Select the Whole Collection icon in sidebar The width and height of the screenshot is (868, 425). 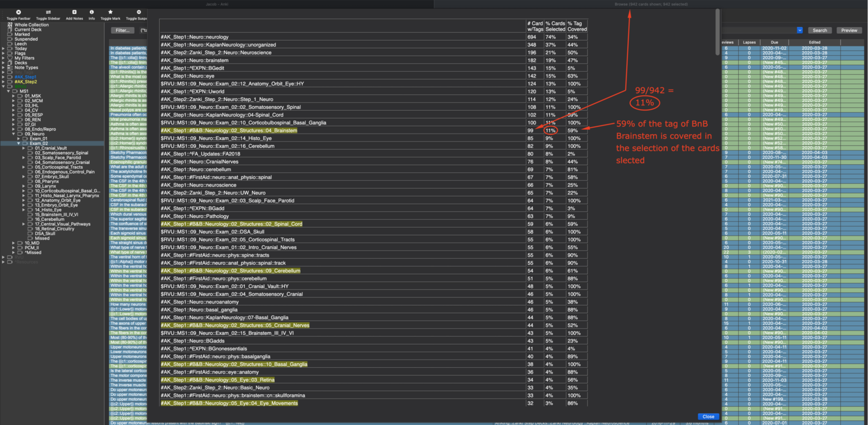click(10, 25)
